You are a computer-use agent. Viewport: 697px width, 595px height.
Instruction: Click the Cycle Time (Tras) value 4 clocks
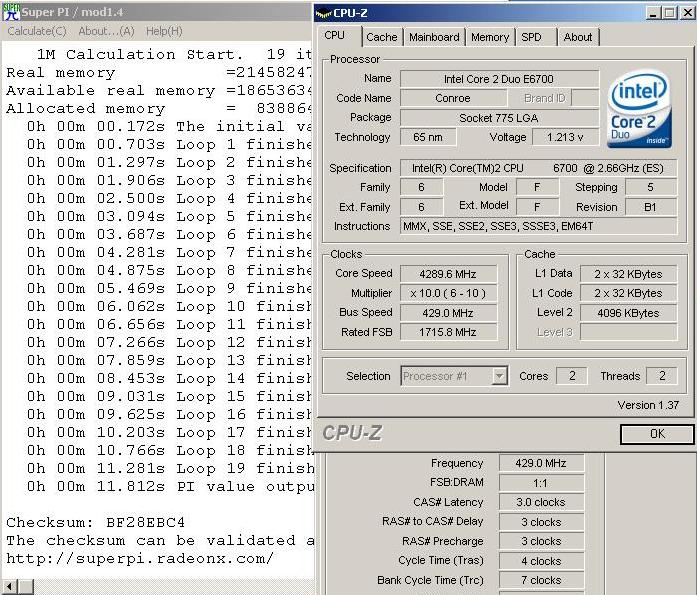click(x=541, y=561)
